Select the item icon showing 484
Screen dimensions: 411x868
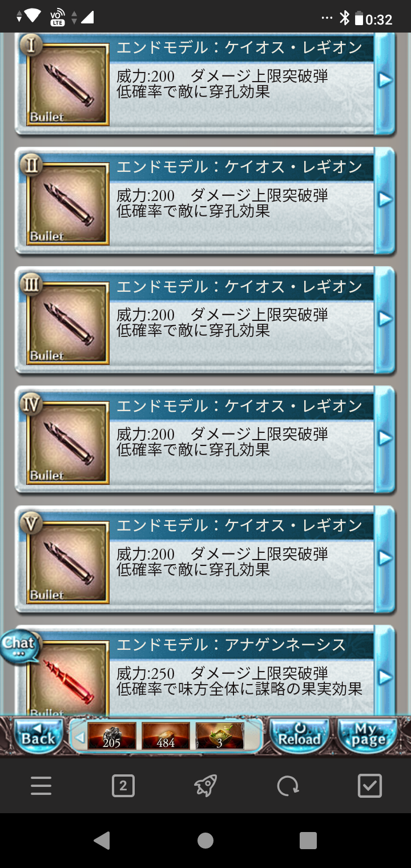pyautogui.click(x=166, y=736)
